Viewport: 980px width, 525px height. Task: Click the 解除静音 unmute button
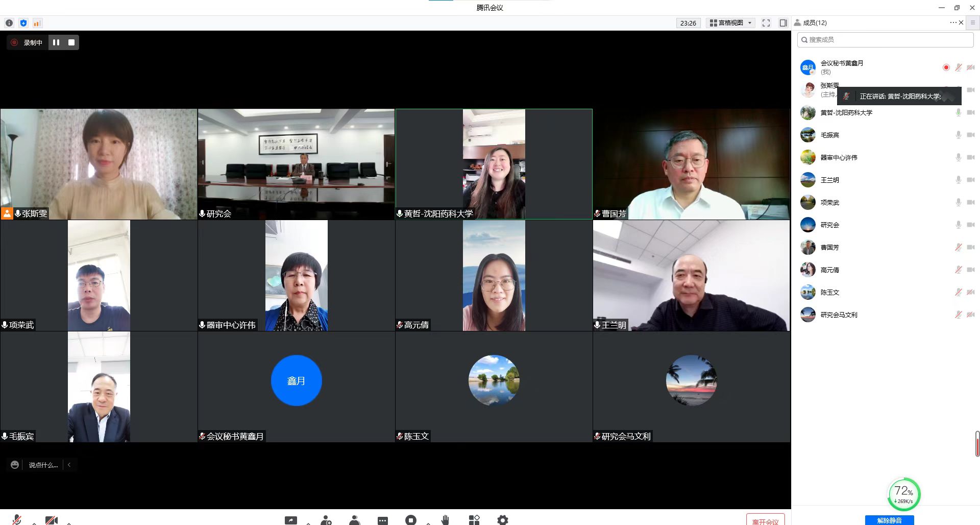[x=889, y=520]
